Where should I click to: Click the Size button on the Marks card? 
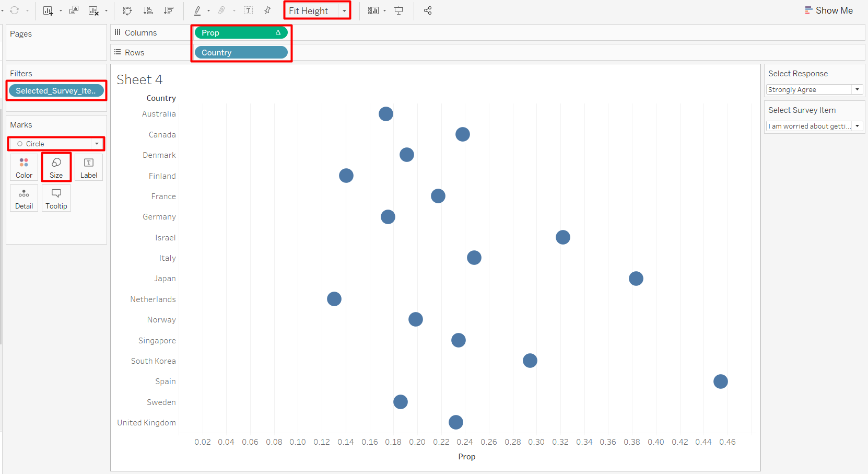[x=56, y=167]
